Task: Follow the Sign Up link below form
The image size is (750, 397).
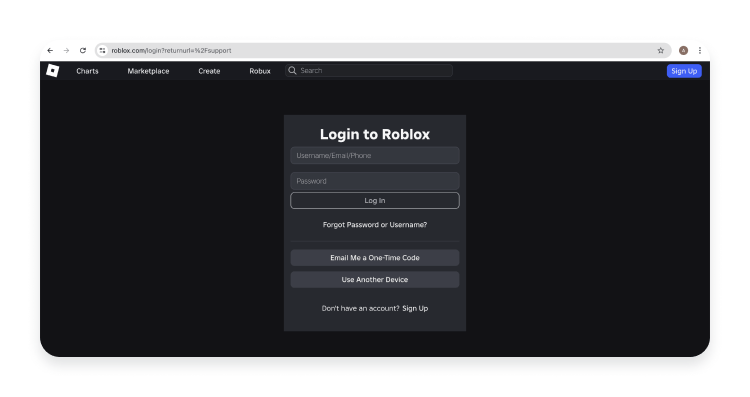Action: (x=415, y=308)
